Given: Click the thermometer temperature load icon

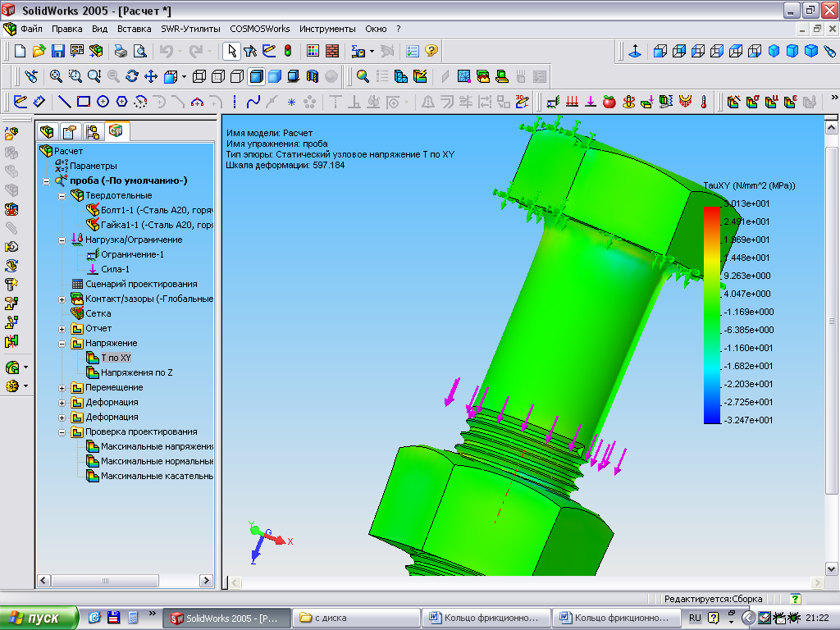Looking at the screenshot, I should [x=703, y=101].
